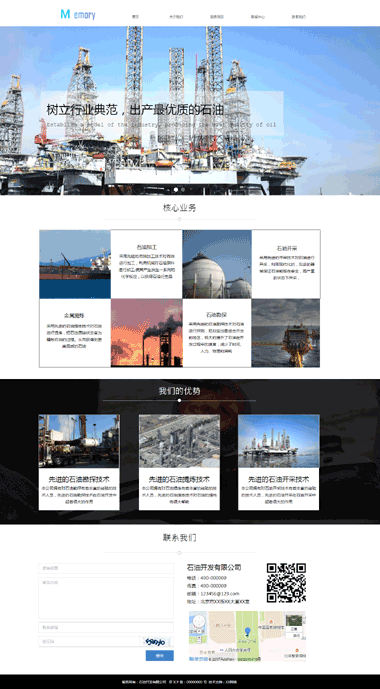Click the captcha code input field

[x=89, y=642]
